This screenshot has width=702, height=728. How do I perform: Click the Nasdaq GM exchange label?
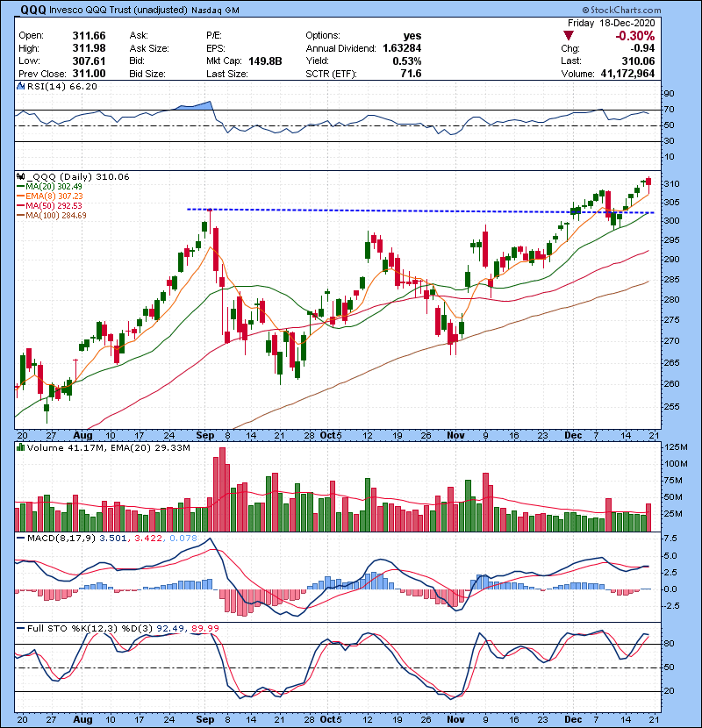click(215, 11)
